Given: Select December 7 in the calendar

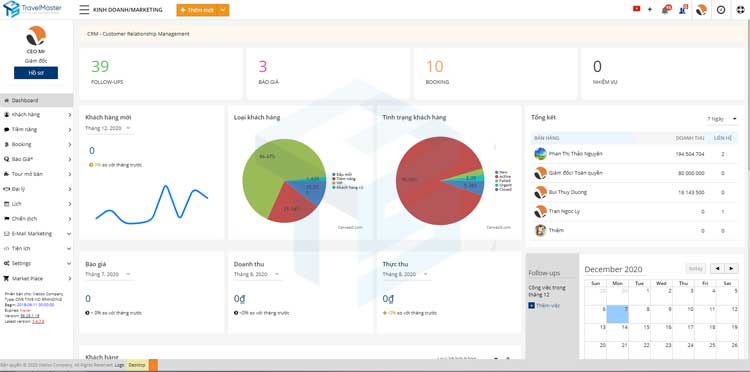Looking at the screenshot, I should 618,315.
